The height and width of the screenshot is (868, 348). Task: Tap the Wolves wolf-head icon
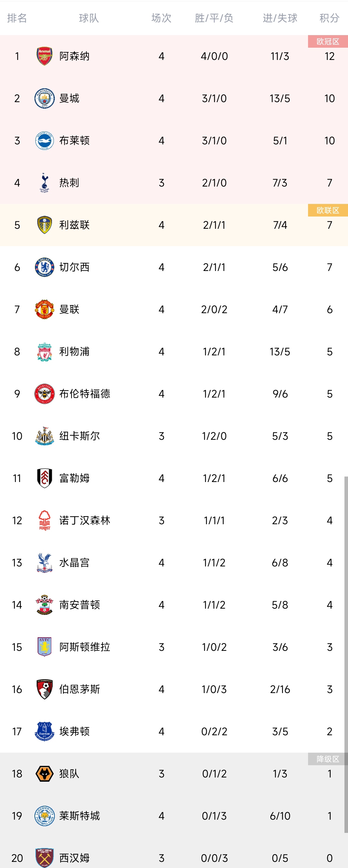pyautogui.click(x=44, y=773)
